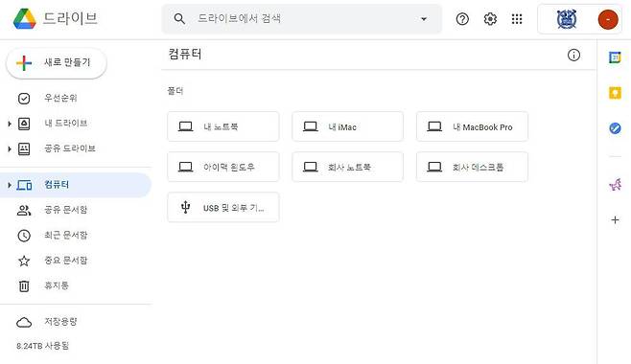Open the help question mark icon
Image resolution: width=631 pixels, height=364 pixels.
click(462, 18)
